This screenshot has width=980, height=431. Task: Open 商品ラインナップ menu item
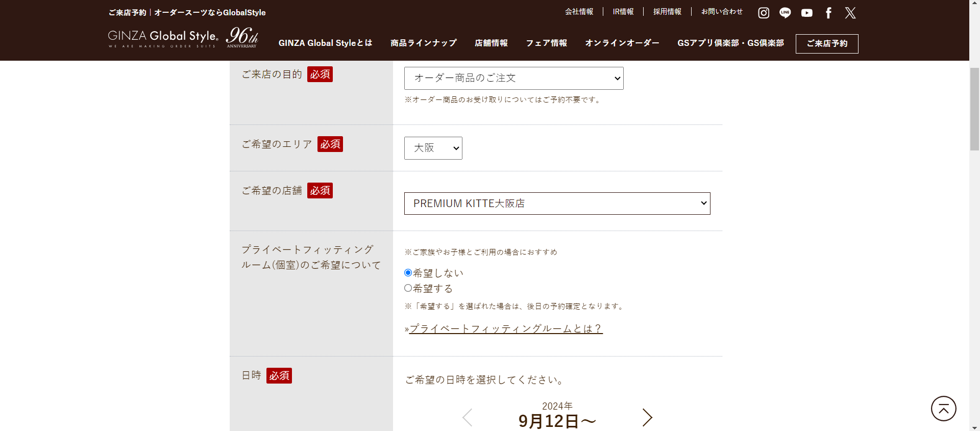coord(423,43)
